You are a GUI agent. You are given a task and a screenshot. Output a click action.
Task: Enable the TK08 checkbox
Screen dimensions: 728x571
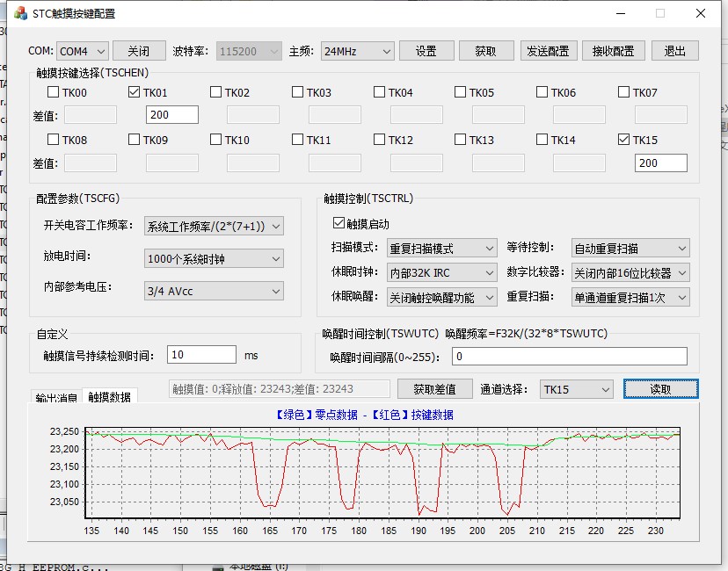click(x=54, y=139)
